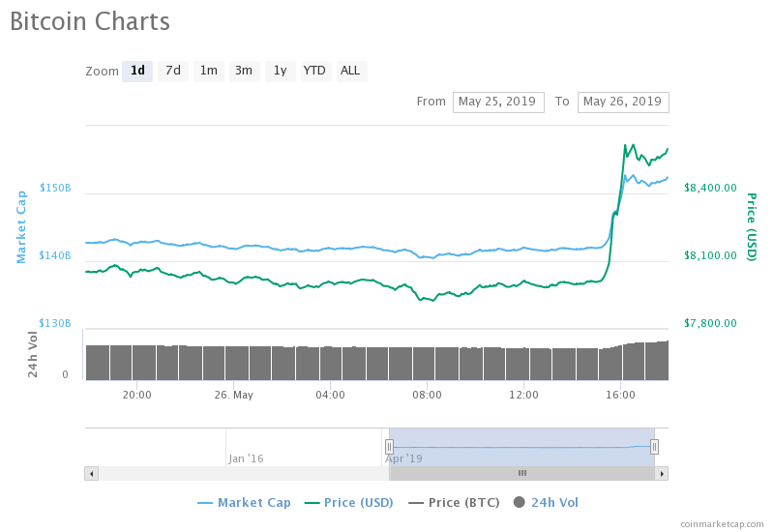Click the Apr '19 navigator label
This screenshot has width=774, height=532.
point(403,458)
